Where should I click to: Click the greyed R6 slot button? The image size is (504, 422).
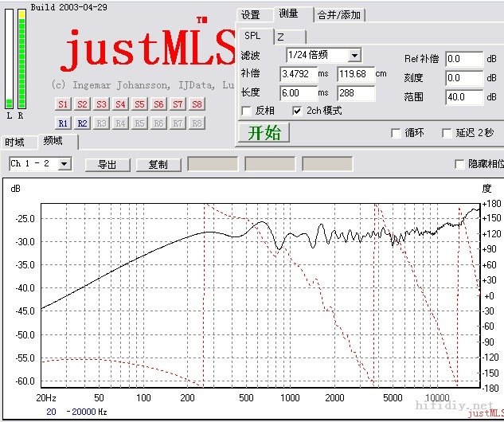(x=158, y=123)
